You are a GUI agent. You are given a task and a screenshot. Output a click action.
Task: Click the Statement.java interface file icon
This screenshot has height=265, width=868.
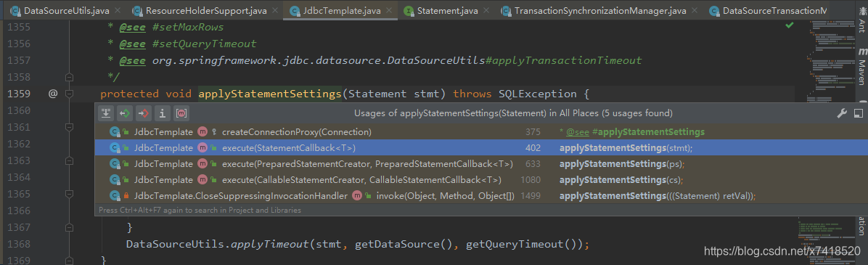(409, 10)
